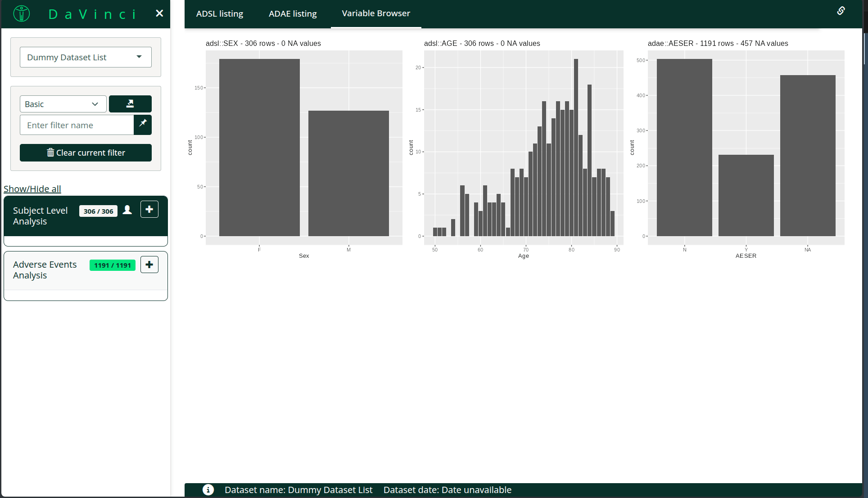This screenshot has width=868, height=498.
Task: Click the info icon in the footer bar
Action: point(208,490)
